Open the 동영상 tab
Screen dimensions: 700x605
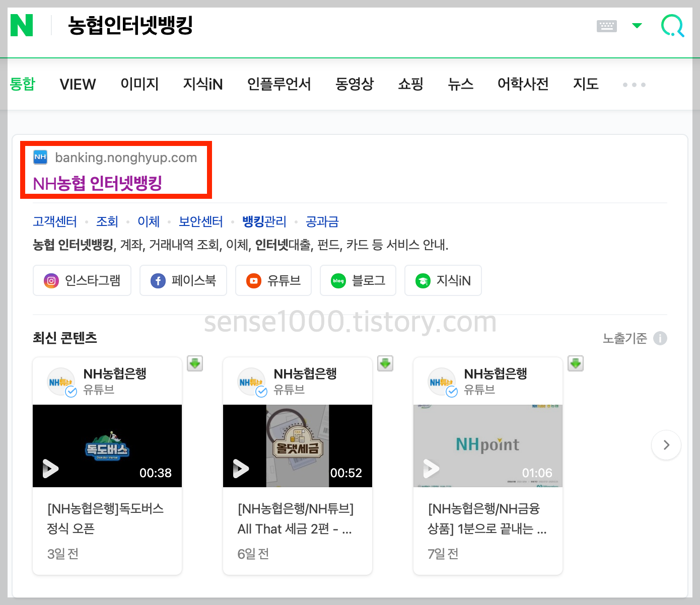click(x=354, y=84)
